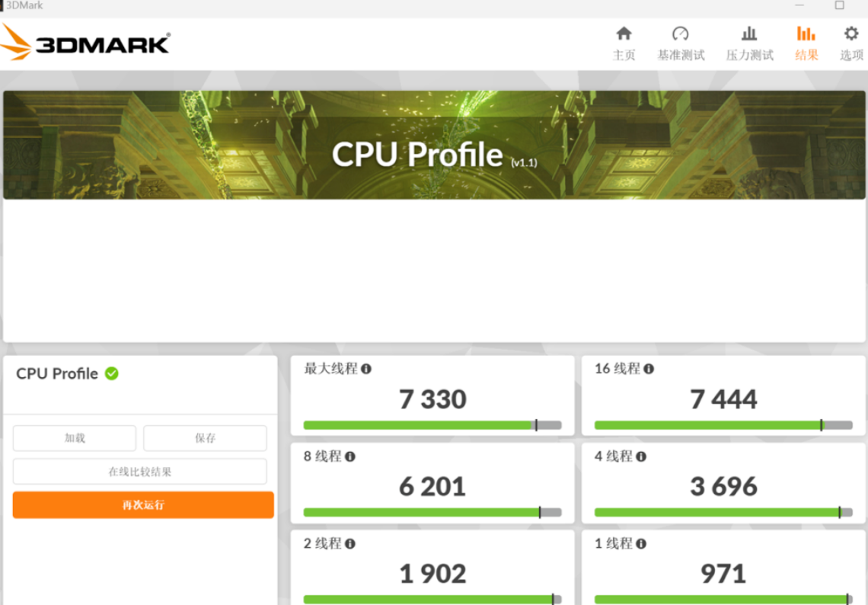The height and width of the screenshot is (605, 868).
Task: Open the Results (结果) chart icon
Action: pos(806,34)
